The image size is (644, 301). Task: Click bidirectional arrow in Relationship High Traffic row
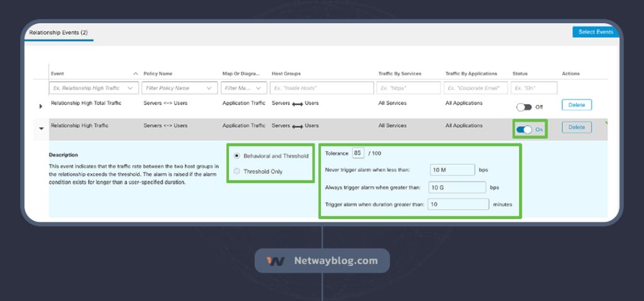[297, 126]
